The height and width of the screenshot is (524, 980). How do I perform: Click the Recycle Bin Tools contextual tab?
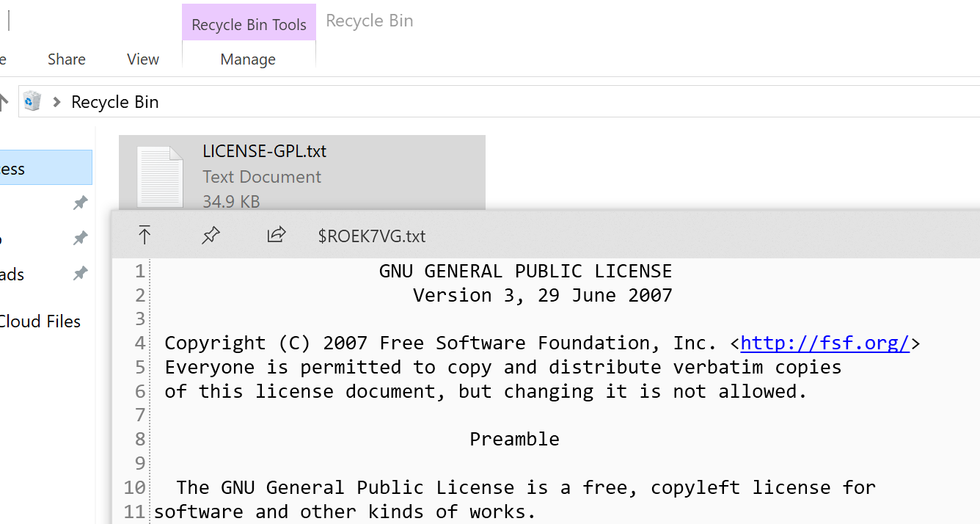[249, 23]
